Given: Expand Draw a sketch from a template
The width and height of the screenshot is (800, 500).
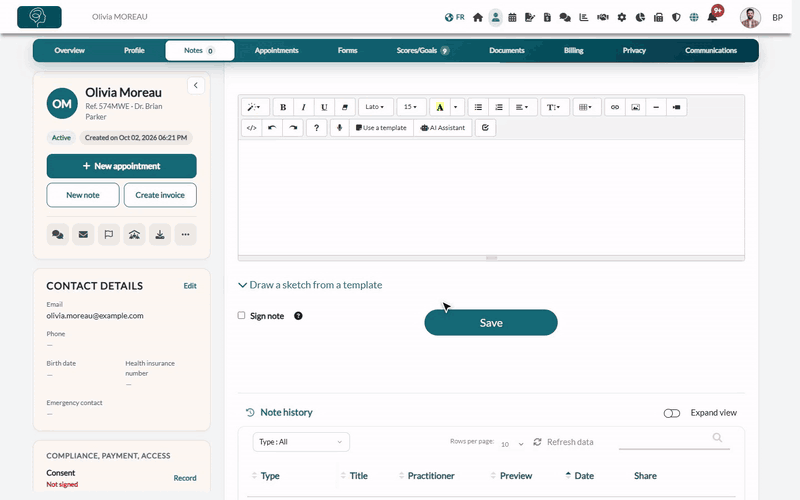Looking at the screenshot, I should pos(310,285).
